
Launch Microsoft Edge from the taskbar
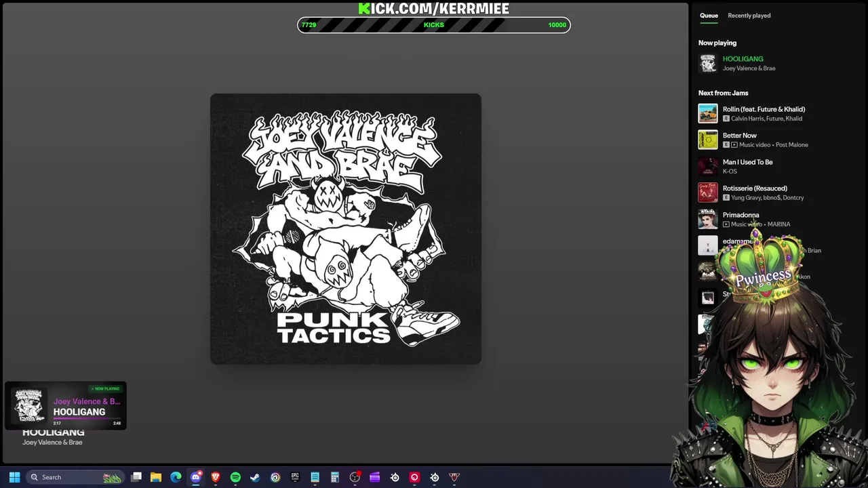[176, 477]
